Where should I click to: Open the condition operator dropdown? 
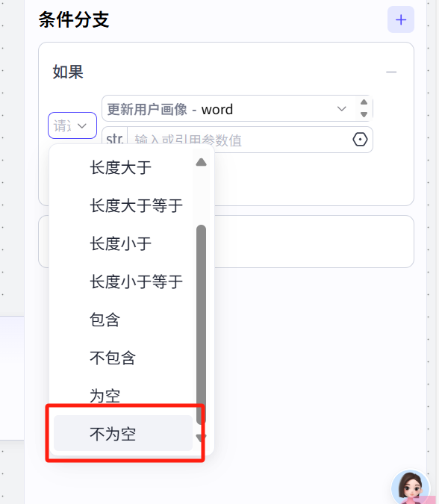pyautogui.click(x=72, y=125)
